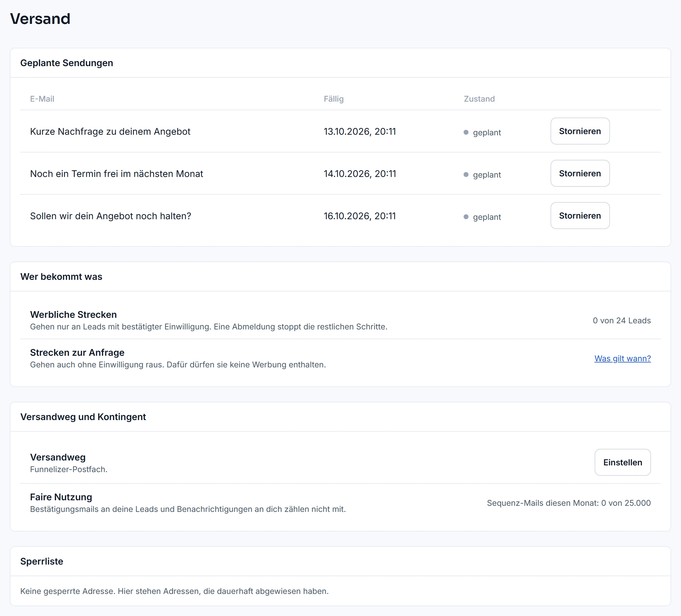Viewport: 681px width, 616px height.
Task: Click the "Versandweg und Kontingent" card title
Action: (x=83, y=417)
